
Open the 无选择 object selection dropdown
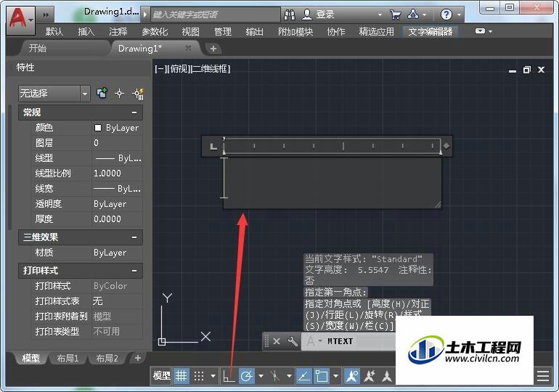[54, 94]
